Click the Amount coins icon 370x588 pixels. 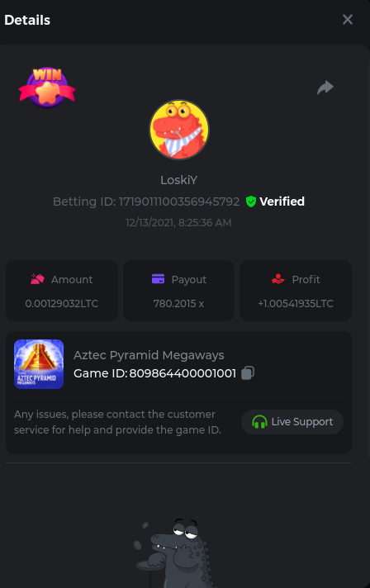pyautogui.click(x=37, y=279)
